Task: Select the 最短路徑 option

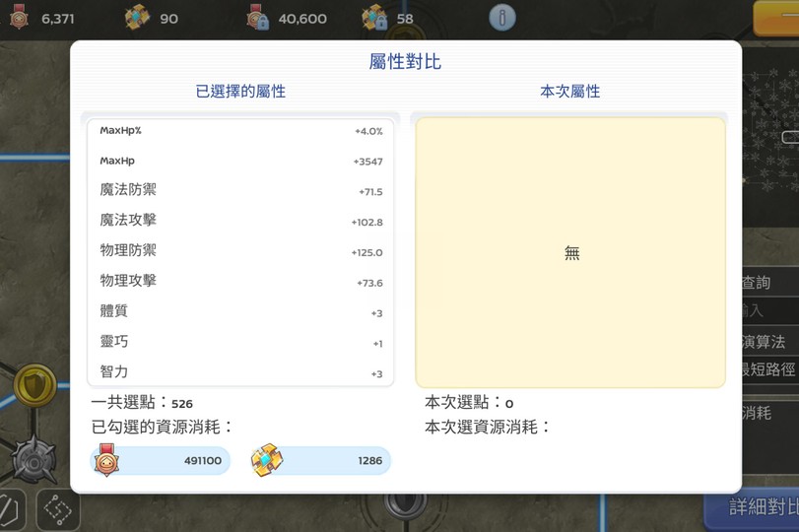Action: [x=767, y=368]
